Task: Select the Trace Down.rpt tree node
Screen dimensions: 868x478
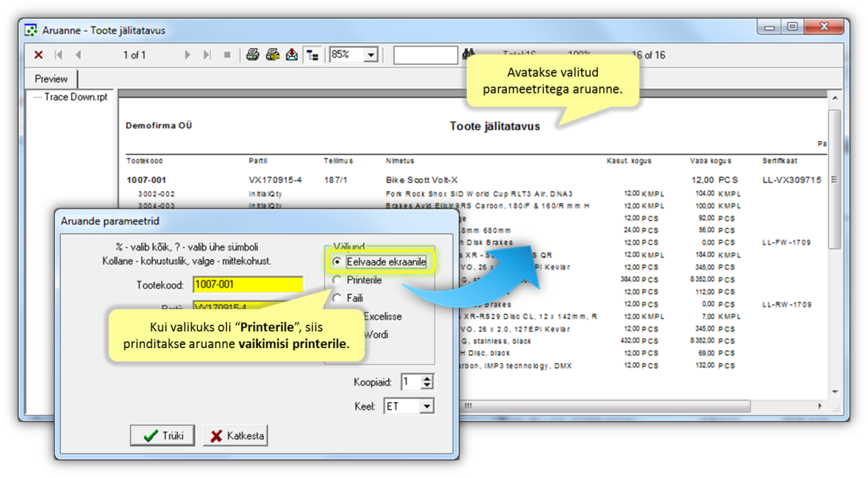Action: point(76,97)
